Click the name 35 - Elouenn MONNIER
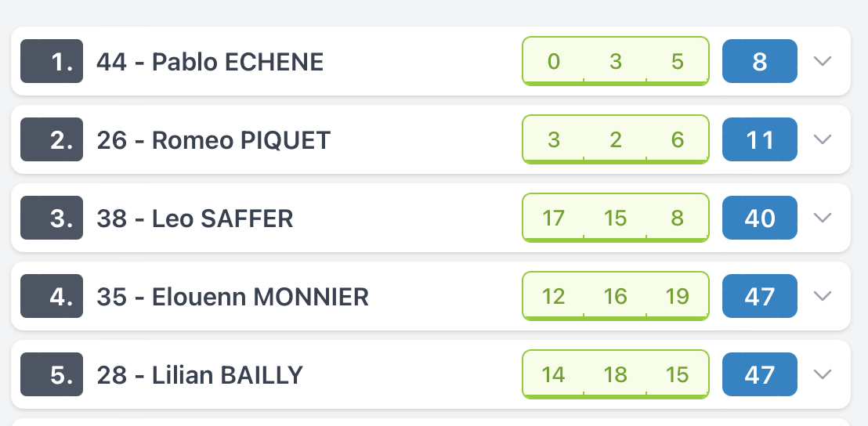This screenshot has height=426, width=868. click(x=233, y=297)
